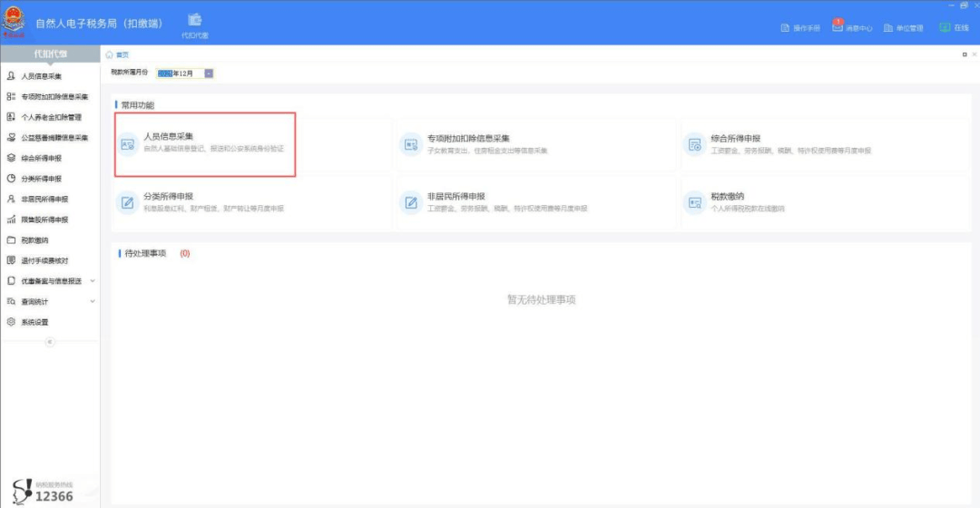The height and width of the screenshot is (508, 980).
Task: Select 系统设置 in the sidebar
Action: tap(34, 322)
